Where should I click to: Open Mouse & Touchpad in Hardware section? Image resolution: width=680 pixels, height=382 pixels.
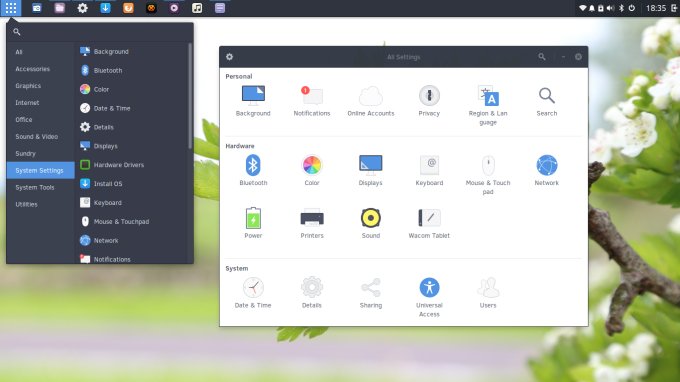(488, 175)
